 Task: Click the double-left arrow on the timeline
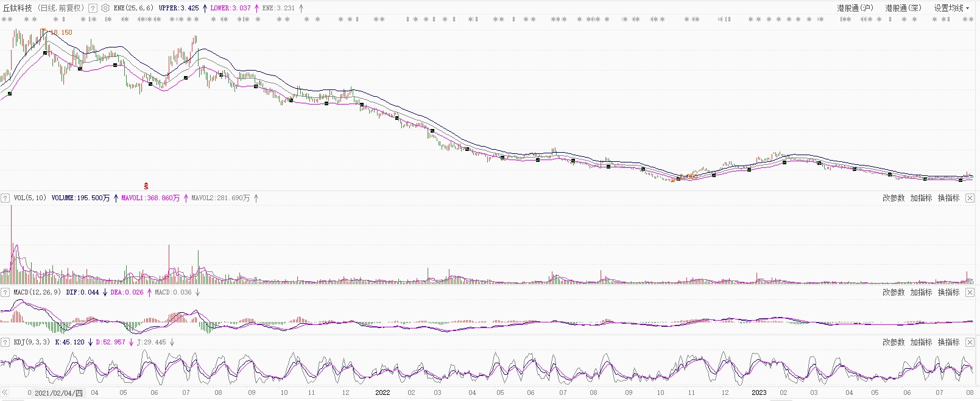(x=5, y=392)
